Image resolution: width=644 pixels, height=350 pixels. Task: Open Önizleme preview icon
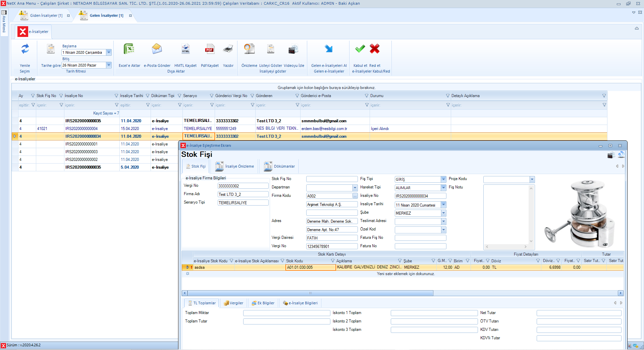pos(249,49)
